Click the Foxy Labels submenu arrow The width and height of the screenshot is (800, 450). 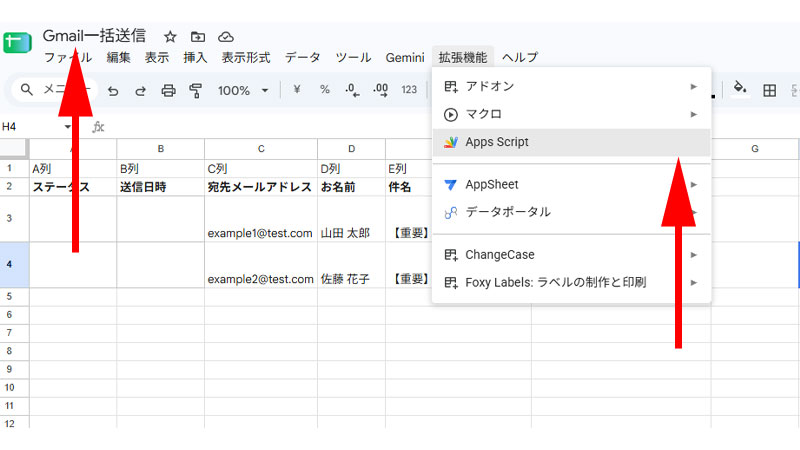pos(693,282)
